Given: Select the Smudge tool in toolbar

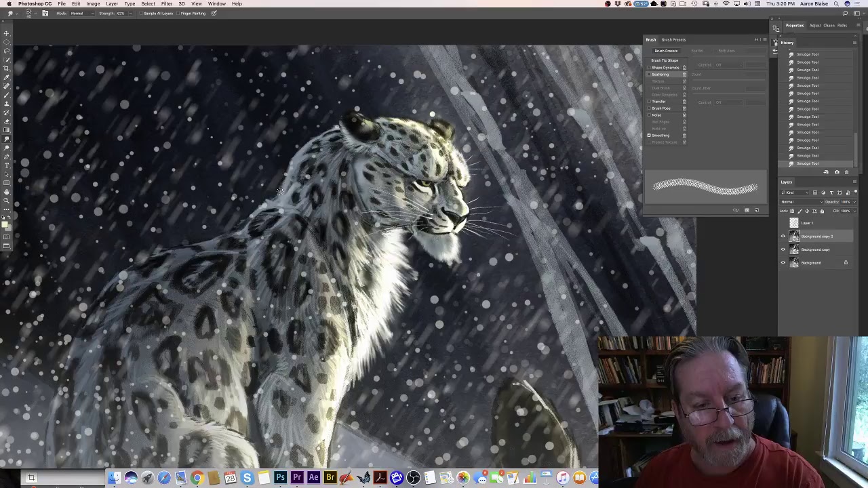Looking at the screenshot, I should click(x=7, y=139).
